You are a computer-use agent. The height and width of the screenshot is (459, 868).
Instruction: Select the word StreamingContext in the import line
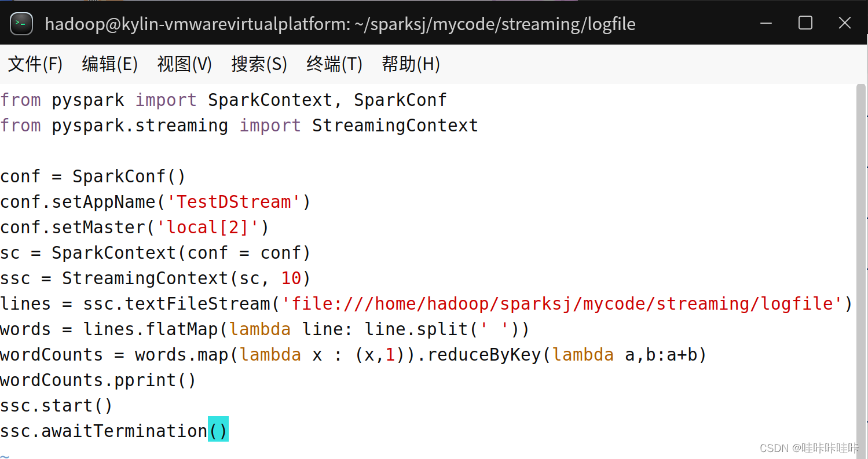[x=394, y=125]
